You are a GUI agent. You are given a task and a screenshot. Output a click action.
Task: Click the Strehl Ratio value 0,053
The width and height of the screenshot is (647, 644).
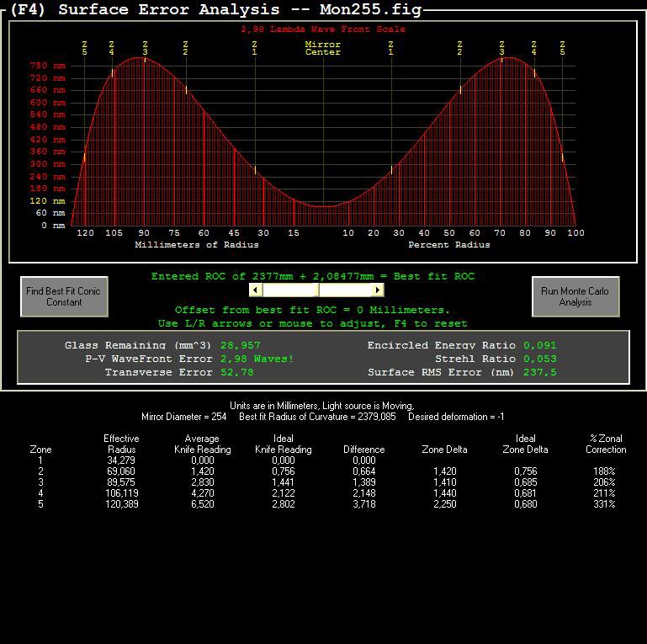(x=539, y=359)
